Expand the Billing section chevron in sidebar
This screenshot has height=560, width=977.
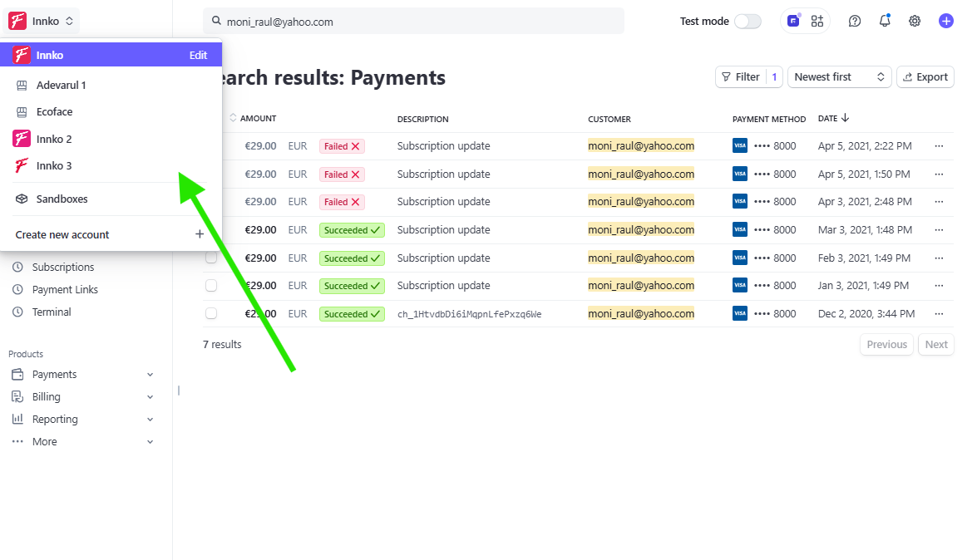150,397
